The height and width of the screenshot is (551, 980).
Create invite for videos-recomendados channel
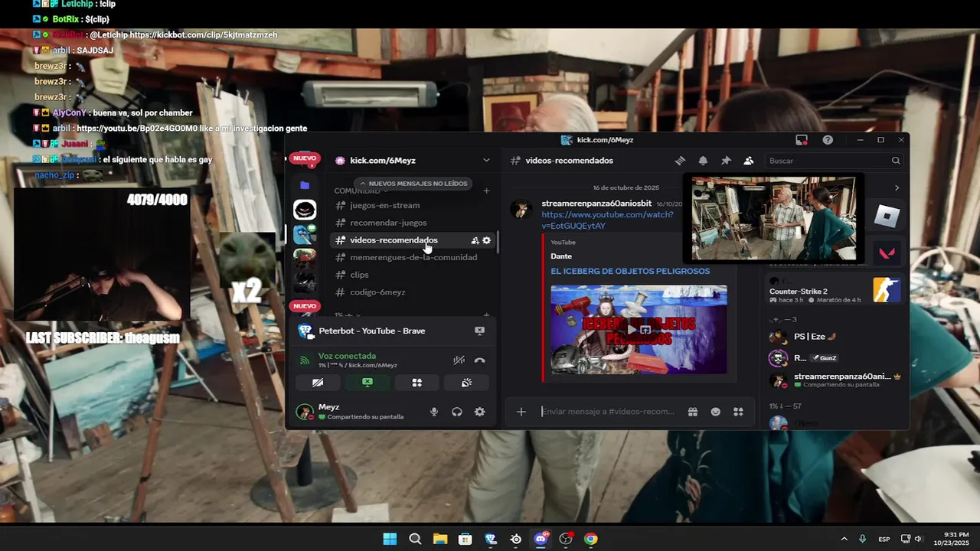tap(475, 240)
